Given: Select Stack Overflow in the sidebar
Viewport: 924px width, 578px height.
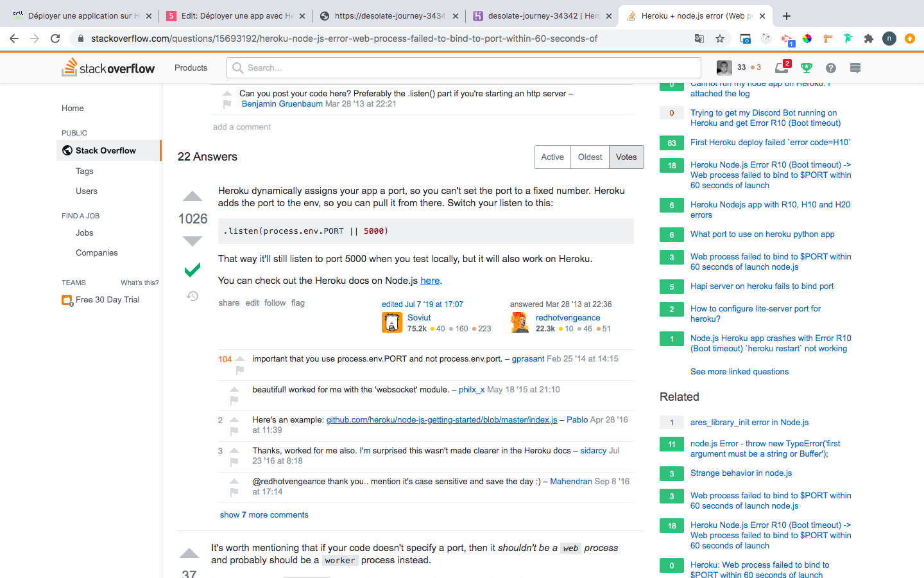Looking at the screenshot, I should [x=108, y=150].
